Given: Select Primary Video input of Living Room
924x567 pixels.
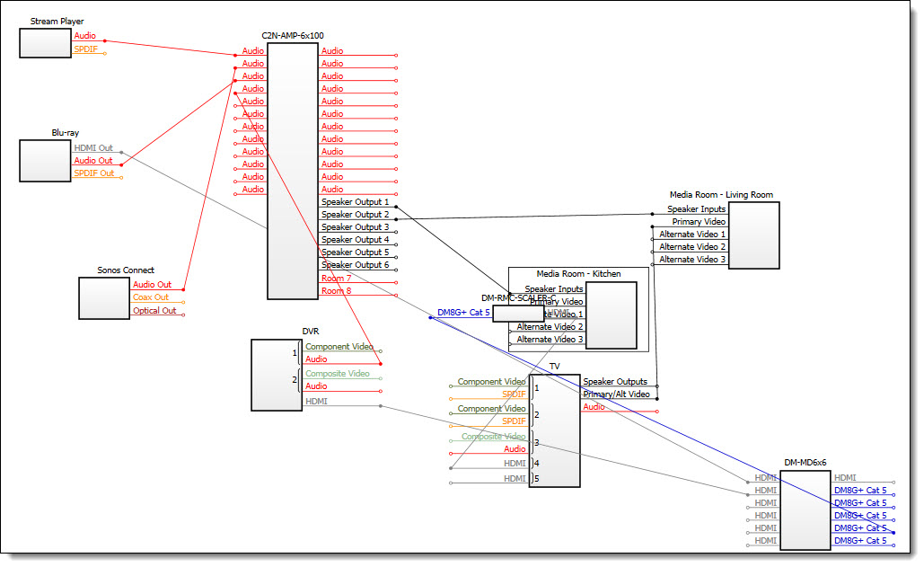Looking at the screenshot, I should coord(699,222).
